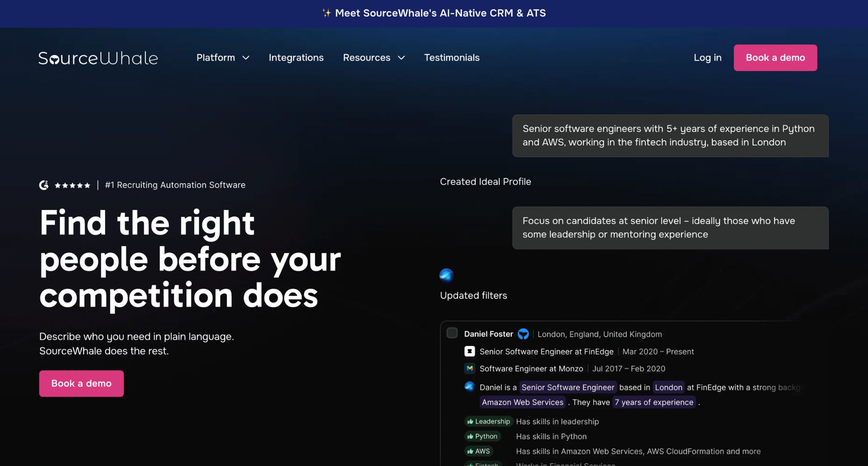Image resolution: width=868 pixels, height=466 pixels.
Task: Click Book a demo below the hero text
Action: [x=81, y=383]
